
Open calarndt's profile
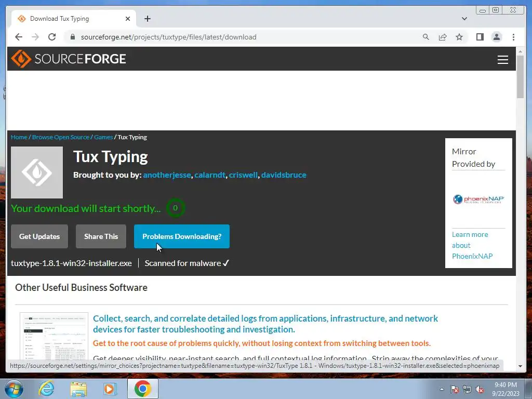tap(210, 175)
